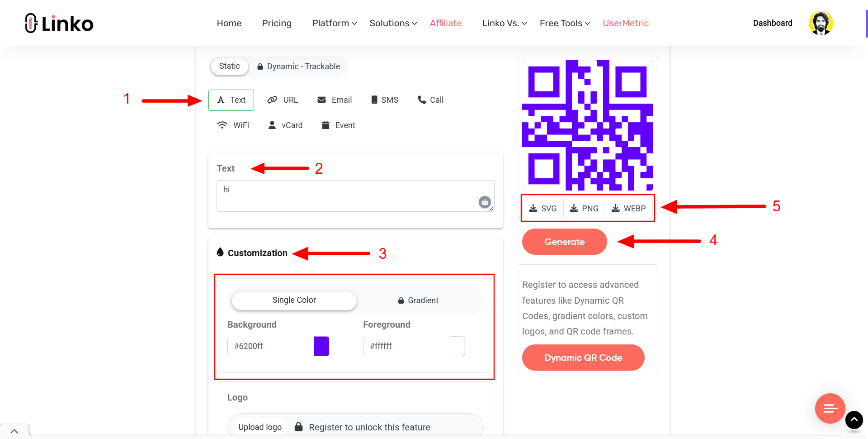Click the AI bot icon in text field

pos(485,202)
